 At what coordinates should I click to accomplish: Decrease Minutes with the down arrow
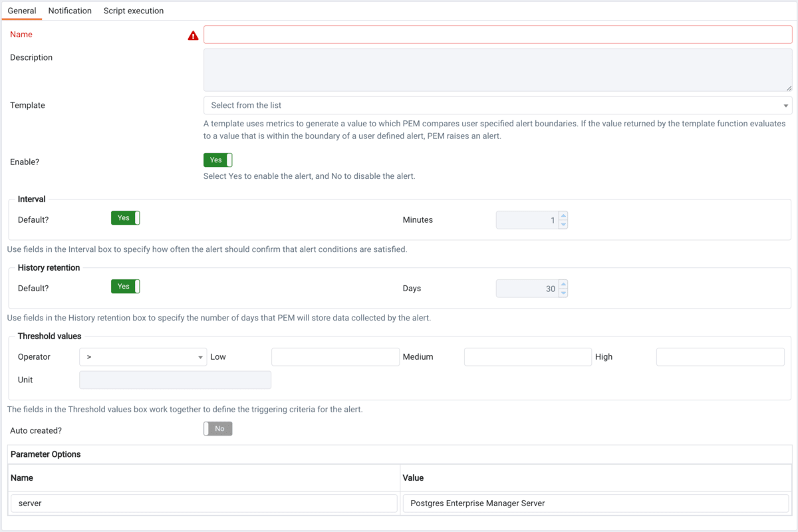point(563,225)
